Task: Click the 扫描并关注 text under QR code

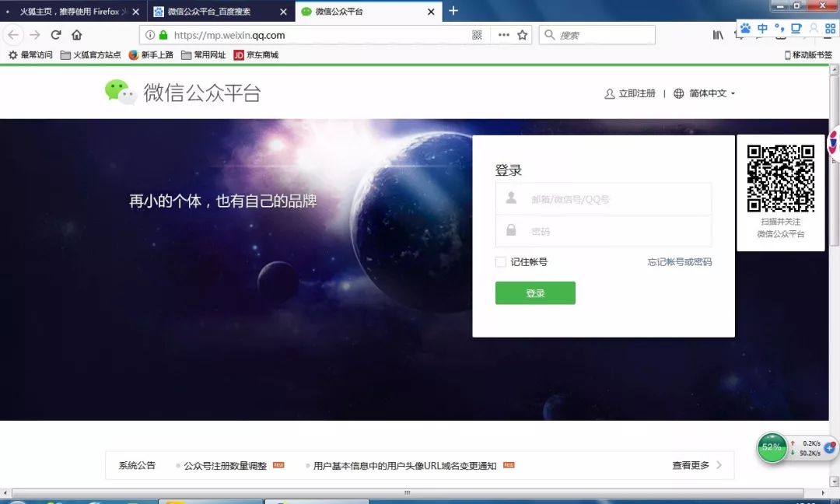Action: click(781, 221)
